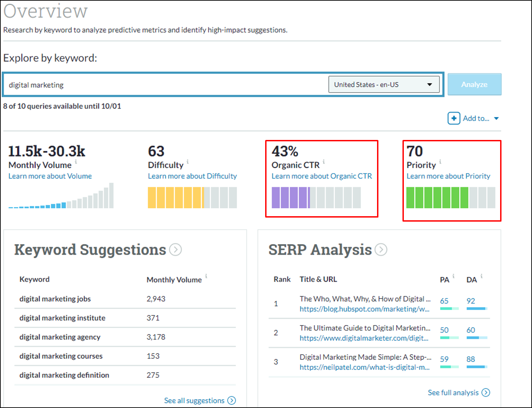Click the green Priority score bar
This screenshot has width=532, height=408.
coord(451,198)
